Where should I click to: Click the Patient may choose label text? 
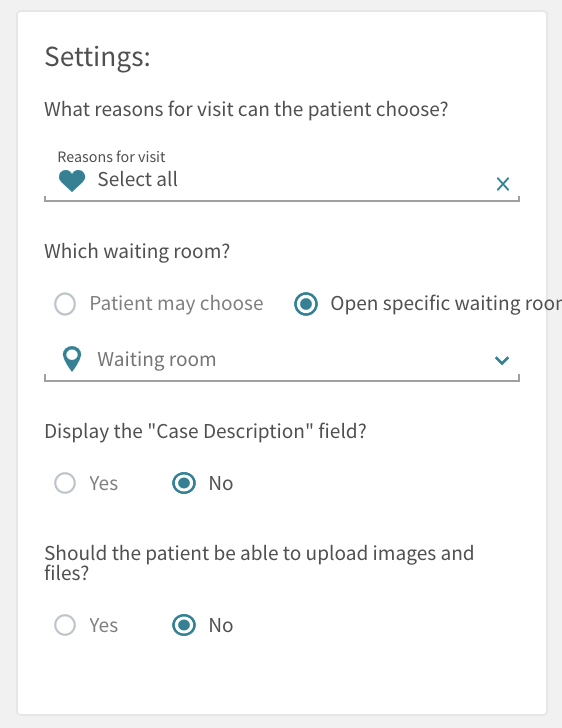176,304
